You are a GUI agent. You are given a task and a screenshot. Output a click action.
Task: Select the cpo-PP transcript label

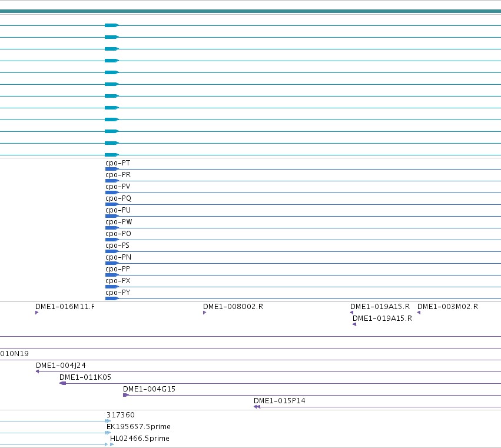tap(118, 269)
